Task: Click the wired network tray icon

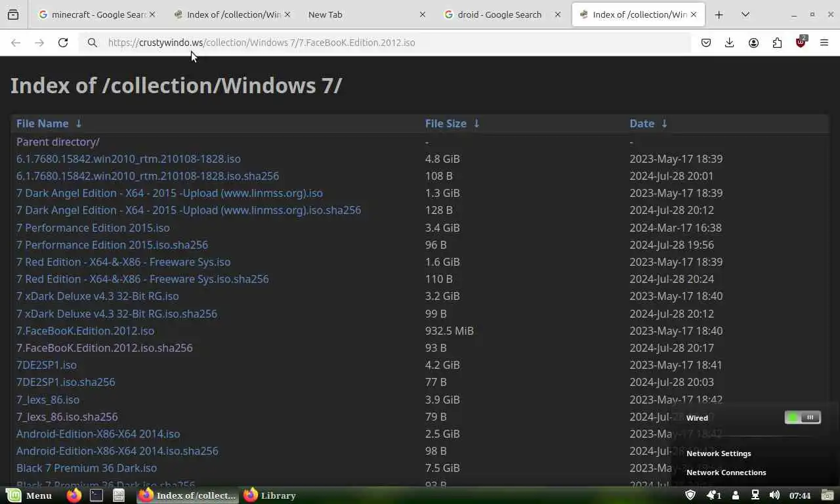Action: point(755,495)
